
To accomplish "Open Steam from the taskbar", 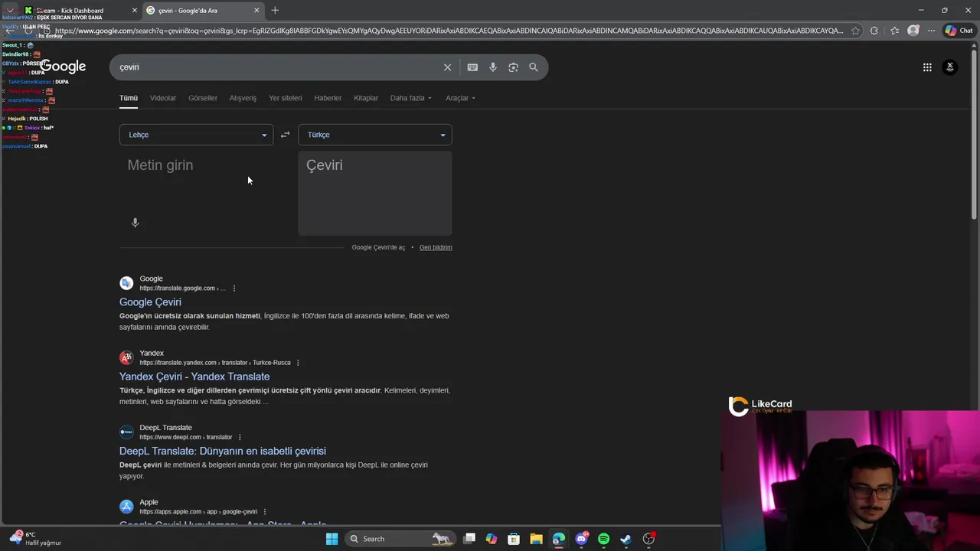I will click(x=626, y=539).
